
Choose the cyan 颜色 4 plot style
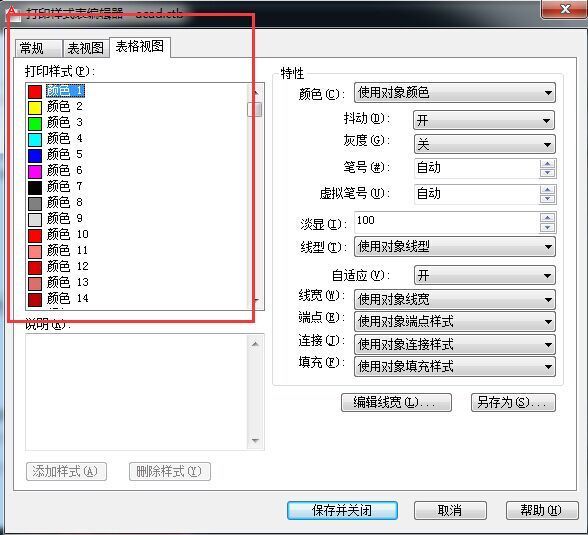click(56, 139)
